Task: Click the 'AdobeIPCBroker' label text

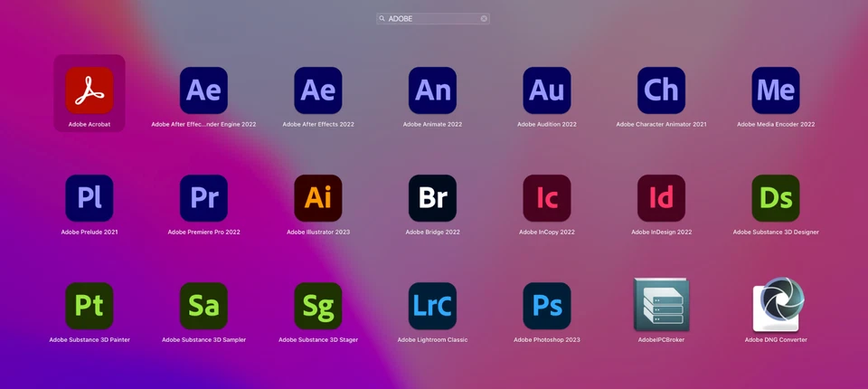Action: click(x=662, y=339)
